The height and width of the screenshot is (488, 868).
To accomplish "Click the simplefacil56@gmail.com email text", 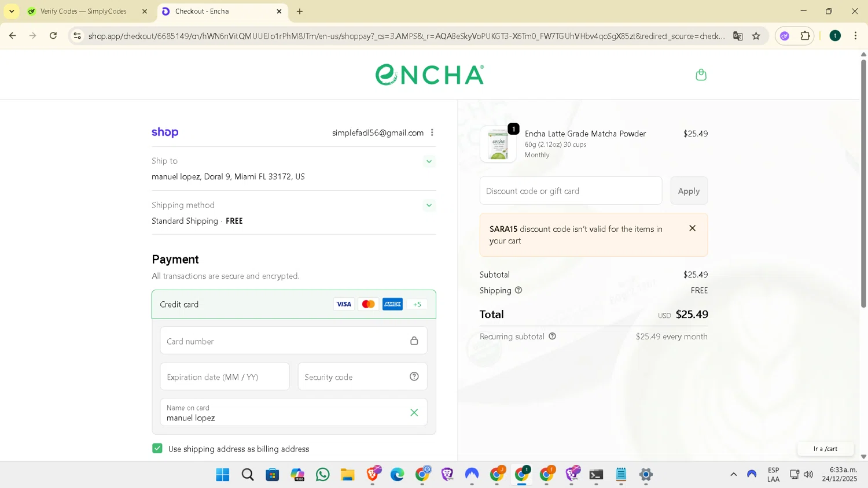I will tap(378, 133).
